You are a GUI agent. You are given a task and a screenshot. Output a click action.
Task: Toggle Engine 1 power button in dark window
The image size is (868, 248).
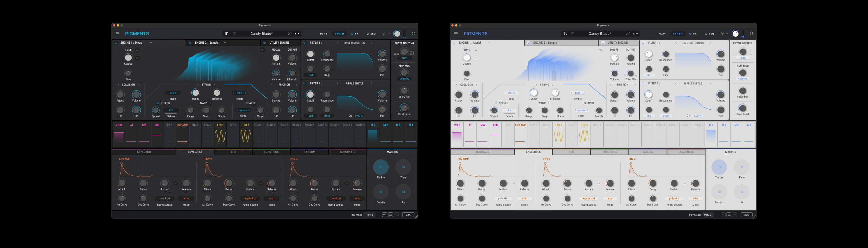pyautogui.click(x=116, y=43)
